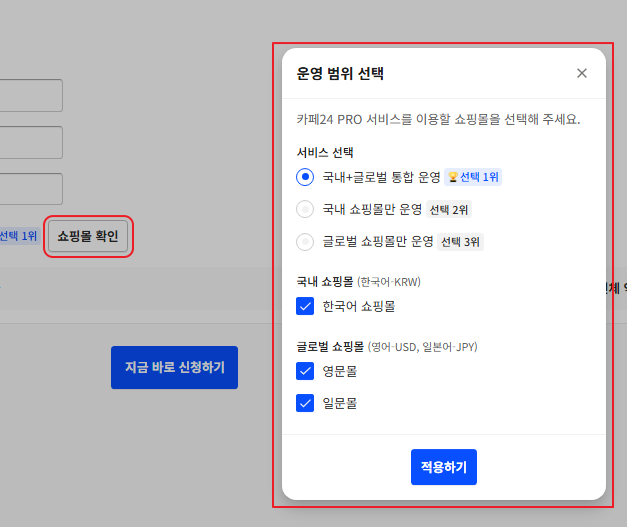Viewport: 627px width, 527px height.
Task: Toggle the 영문몰 checkbox
Action: (x=306, y=371)
